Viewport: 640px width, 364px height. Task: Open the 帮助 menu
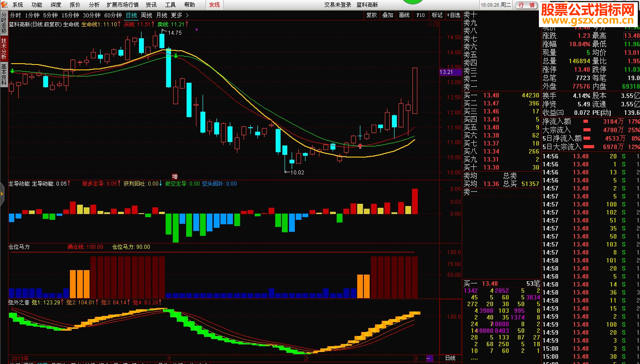click(x=189, y=5)
